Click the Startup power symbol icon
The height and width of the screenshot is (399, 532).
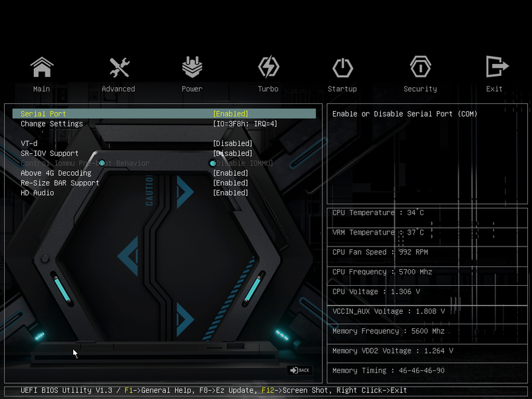[342, 67]
